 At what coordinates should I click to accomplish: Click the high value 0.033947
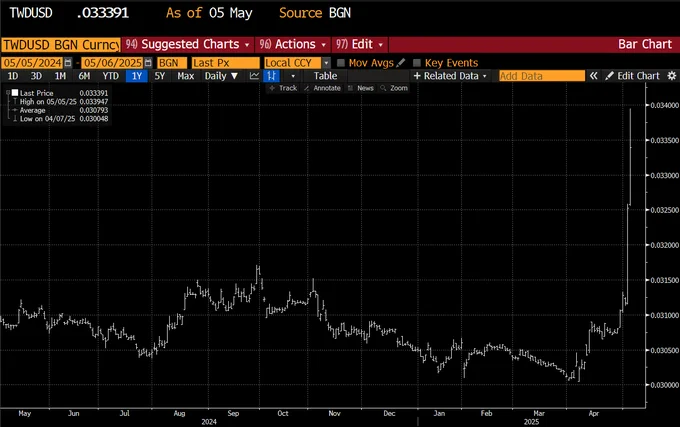94,101
